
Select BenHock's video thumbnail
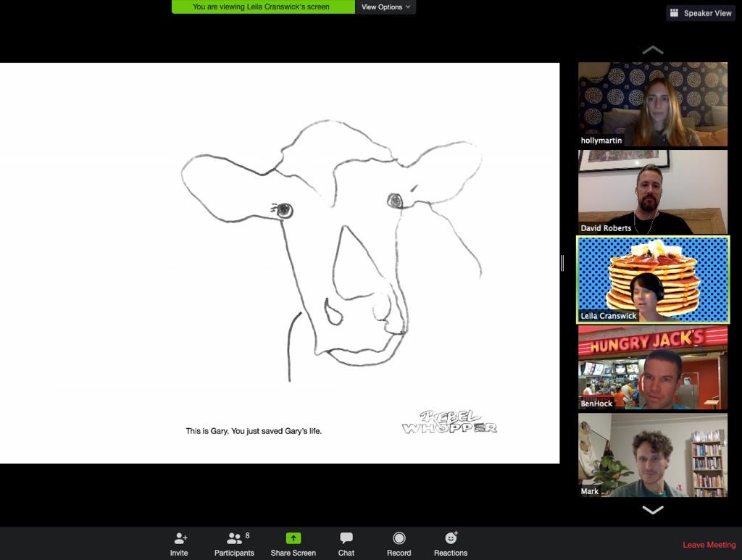coord(653,367)
